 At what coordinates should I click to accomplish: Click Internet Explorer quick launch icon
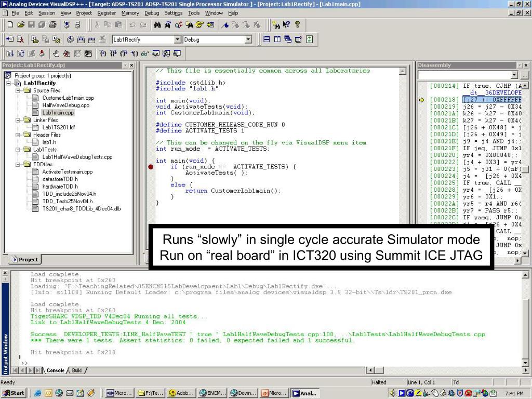[37, 393]
